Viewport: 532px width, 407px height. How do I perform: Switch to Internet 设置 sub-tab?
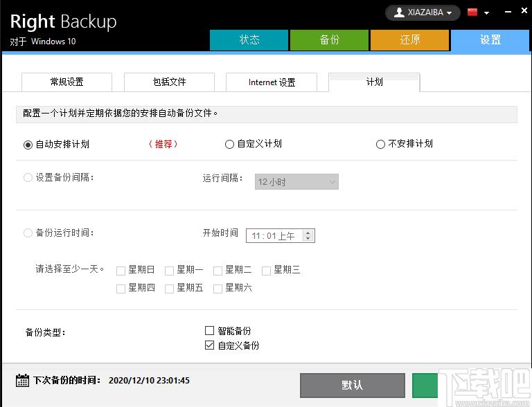point(272,82)
